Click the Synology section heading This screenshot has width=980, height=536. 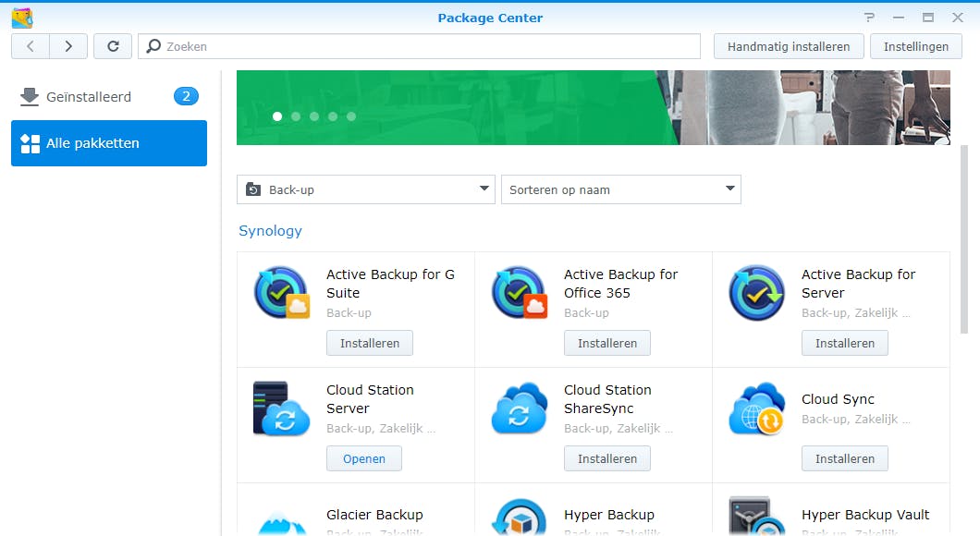(x=270, y=230)
